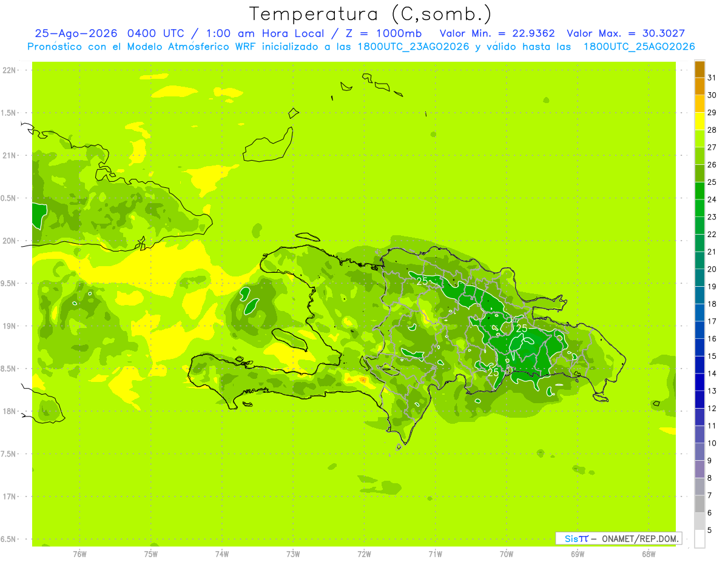Click the '69W' longitude axis label
Image resolution: width=728 pixels, height=562 pixels.
pyautogui.click(x=578, y=554)
